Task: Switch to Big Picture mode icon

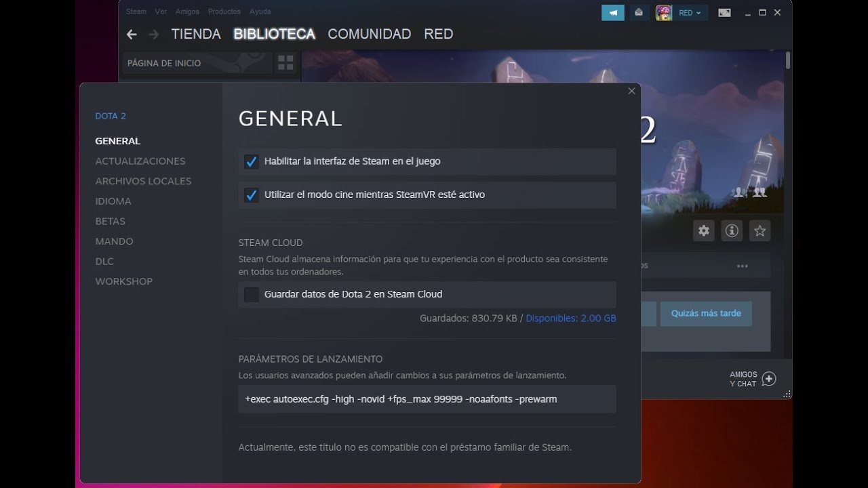Action: 724,12
